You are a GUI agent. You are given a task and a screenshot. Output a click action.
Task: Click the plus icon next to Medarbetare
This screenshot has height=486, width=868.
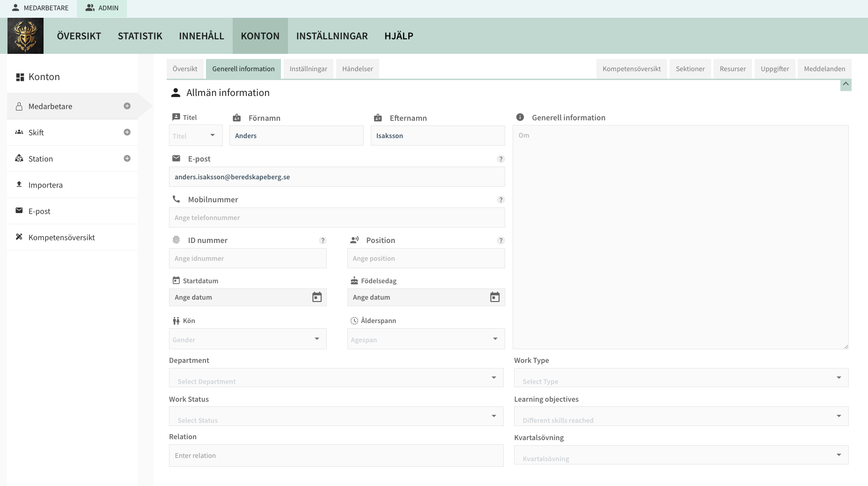[127, 106]
